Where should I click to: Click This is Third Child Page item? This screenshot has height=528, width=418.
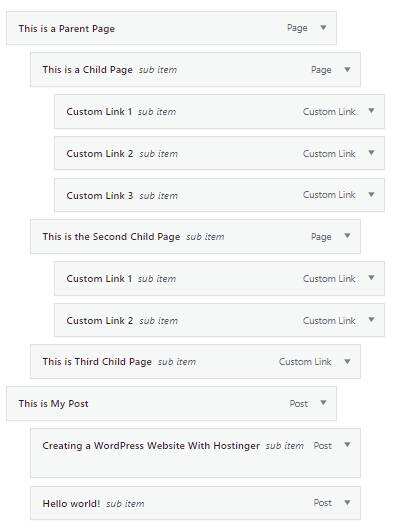[195, 362]
